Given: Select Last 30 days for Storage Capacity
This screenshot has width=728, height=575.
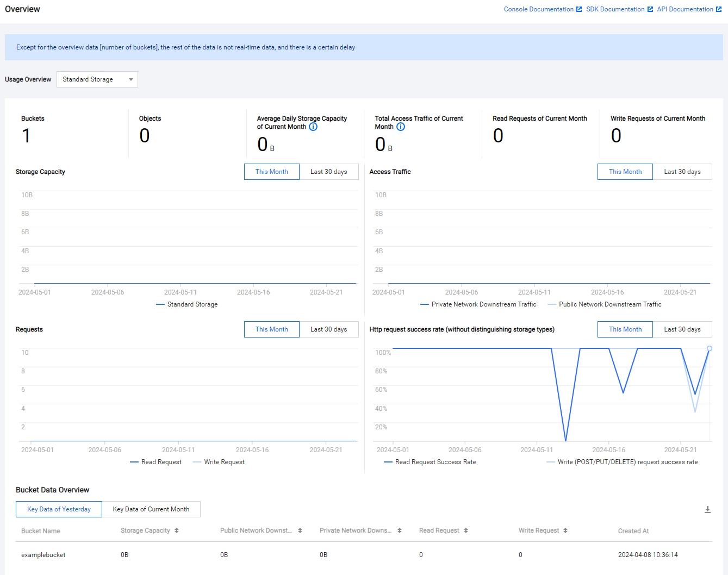Looking at the screenshot, I should pyautogui.click(x=329, y=172).
